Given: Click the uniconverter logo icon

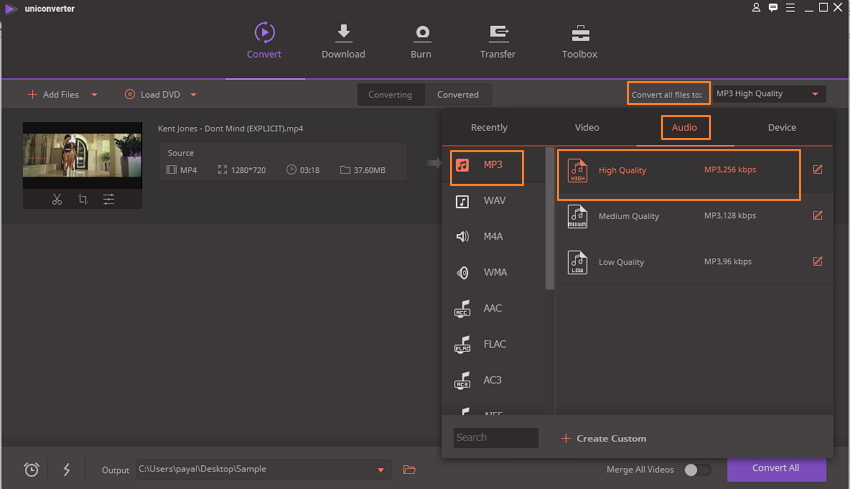Looking at the screenshot, I should 10,9.
